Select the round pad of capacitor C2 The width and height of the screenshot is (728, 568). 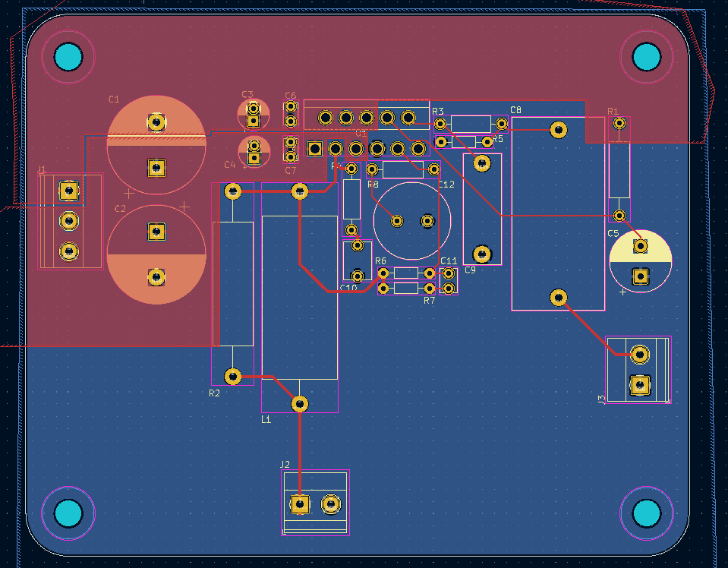(x=156, y=277)
